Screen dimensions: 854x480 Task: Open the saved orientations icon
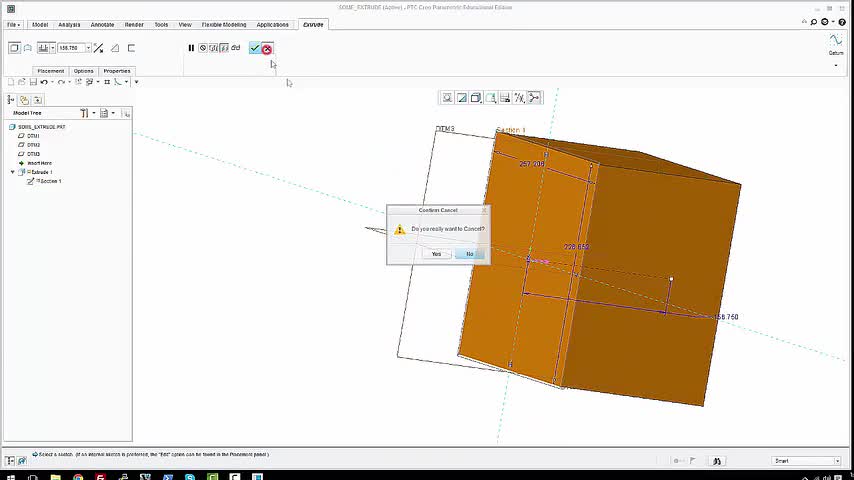(x=491, y=98)
